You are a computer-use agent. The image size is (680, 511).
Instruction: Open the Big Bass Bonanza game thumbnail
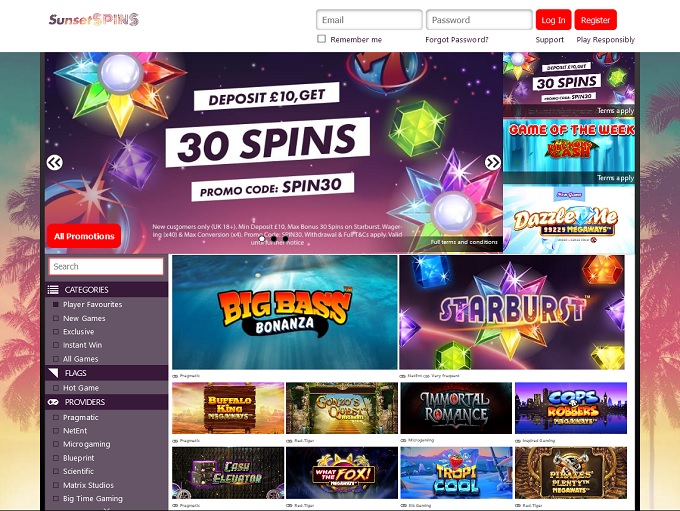point(284,312)
